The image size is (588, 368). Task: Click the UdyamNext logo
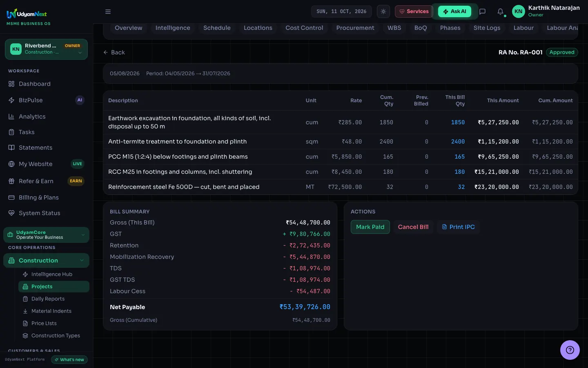tap(27, 14)
